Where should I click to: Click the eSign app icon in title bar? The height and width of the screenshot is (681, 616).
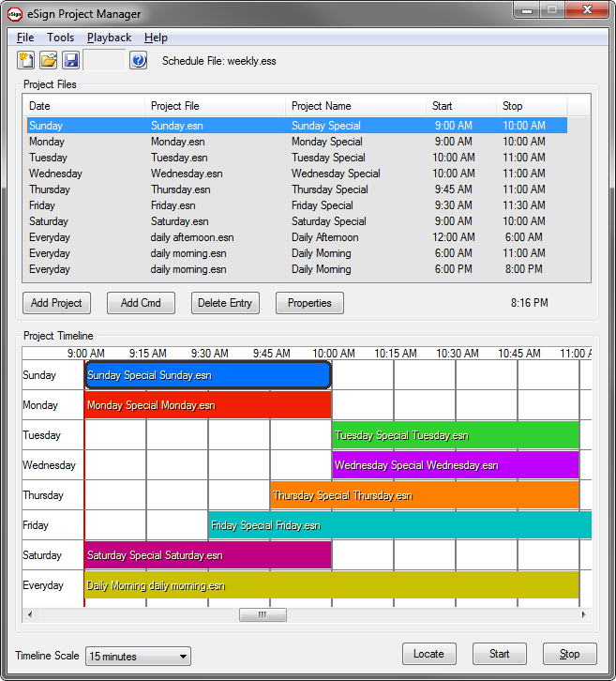14,13
